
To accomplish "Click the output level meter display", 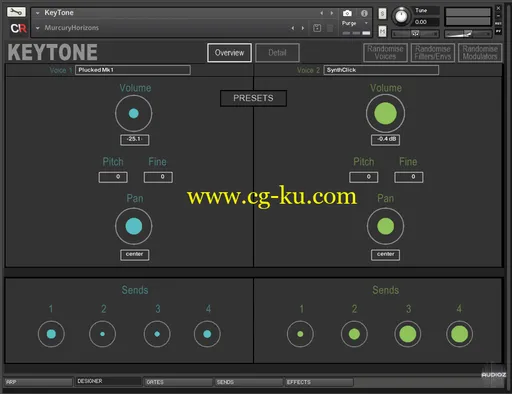I will [x=468, y=17].
